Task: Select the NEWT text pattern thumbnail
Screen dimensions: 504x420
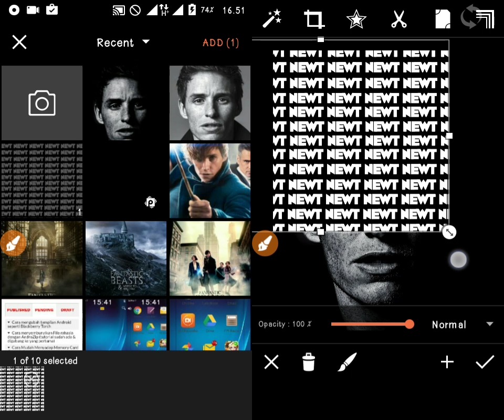Action: click(x=42, y=180)
